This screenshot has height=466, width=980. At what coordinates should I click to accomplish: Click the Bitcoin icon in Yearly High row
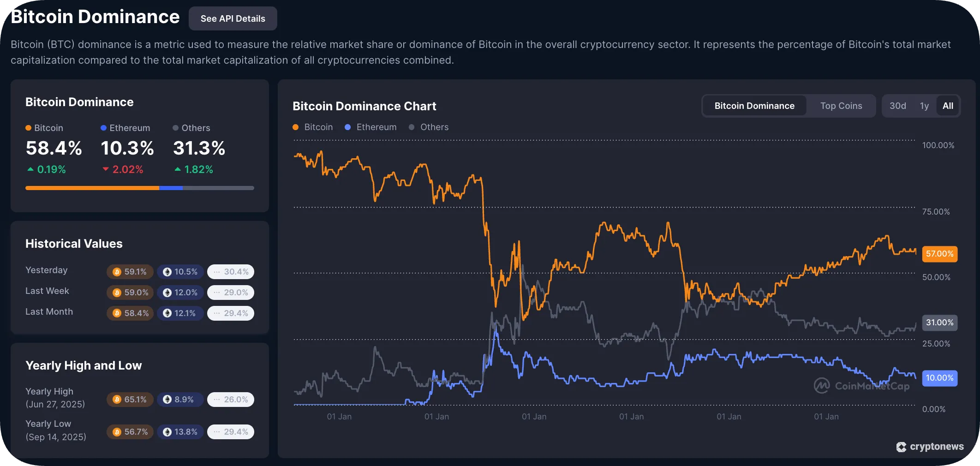point(117,400)
